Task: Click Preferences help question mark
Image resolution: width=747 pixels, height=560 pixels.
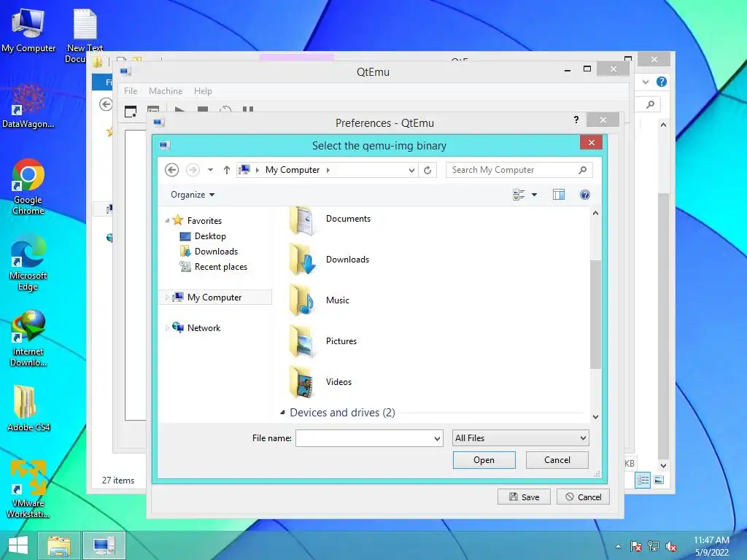Action: click(x=576, y=120)
